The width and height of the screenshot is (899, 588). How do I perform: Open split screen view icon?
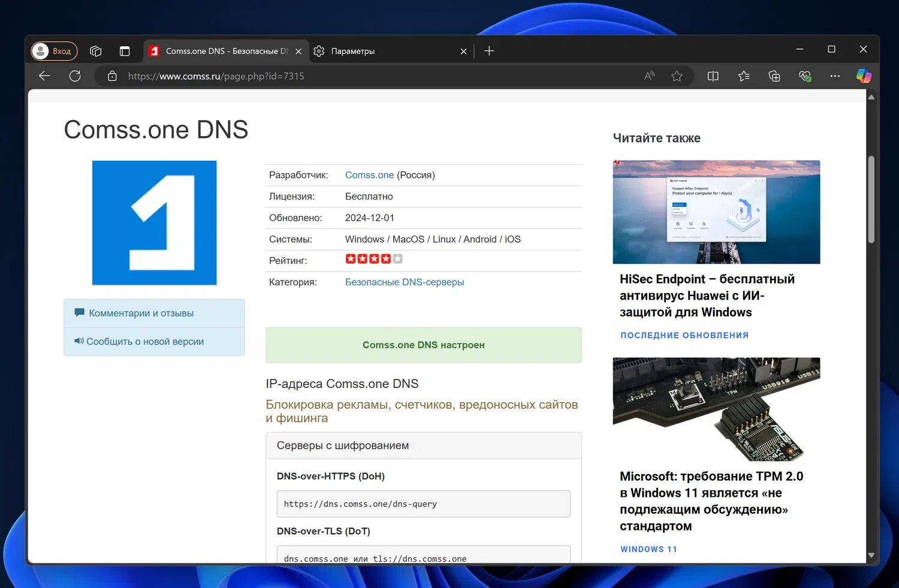(713, 76)
